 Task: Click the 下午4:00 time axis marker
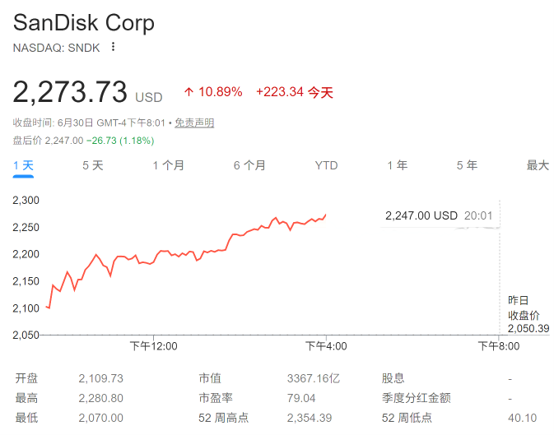pyautogui.click(x=326, y=346)
